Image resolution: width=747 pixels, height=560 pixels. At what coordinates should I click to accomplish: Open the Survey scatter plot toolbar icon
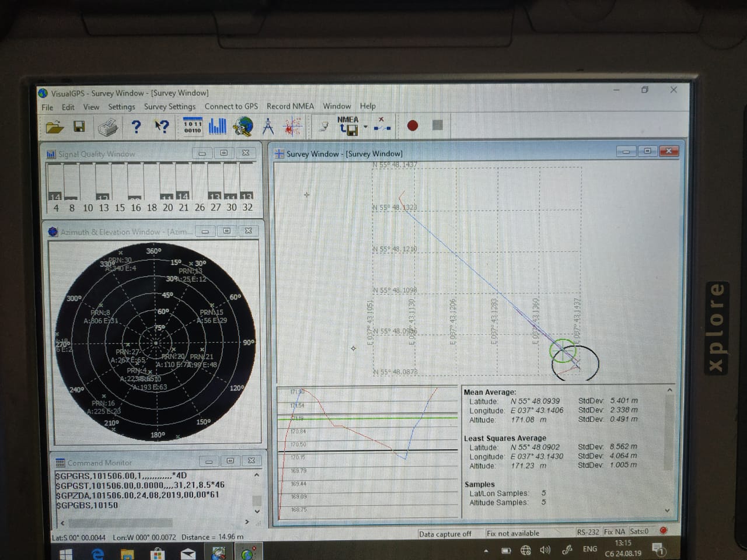[292, 126]
